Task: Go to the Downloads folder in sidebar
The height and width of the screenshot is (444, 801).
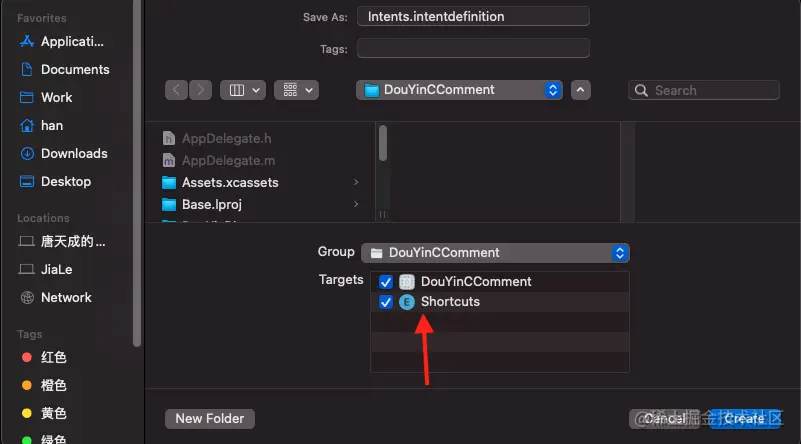Action: 63,153
